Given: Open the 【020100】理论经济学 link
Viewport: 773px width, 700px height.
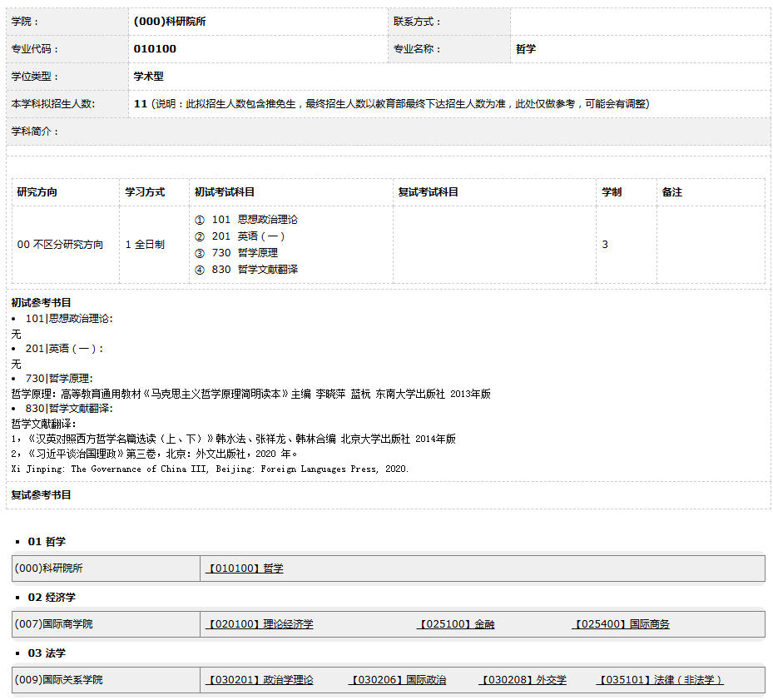Looking at the screenshot, I should pos(260,624).
